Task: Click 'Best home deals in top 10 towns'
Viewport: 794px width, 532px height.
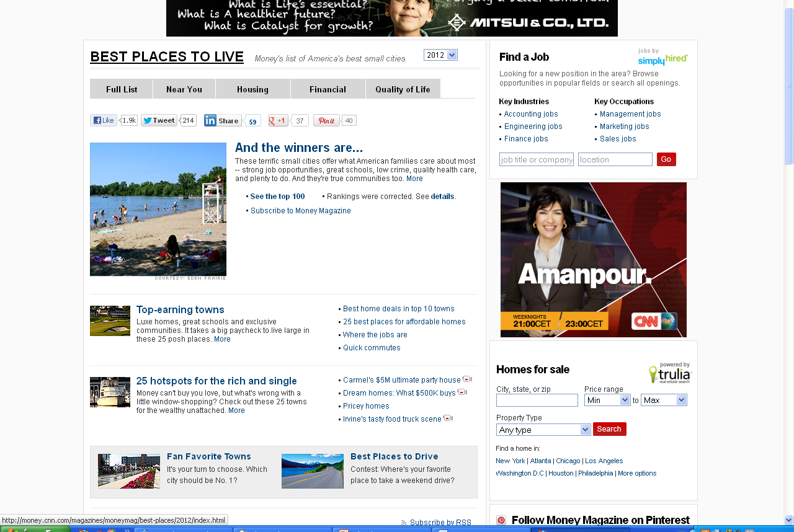Action: pos(399,309)
